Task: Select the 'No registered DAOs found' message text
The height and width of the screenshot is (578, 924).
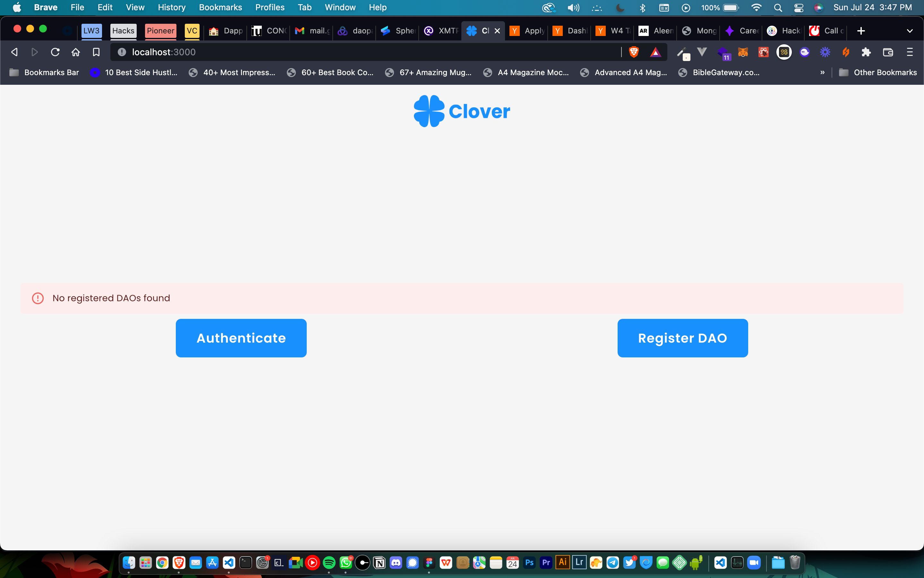Action: pos(111,298)
